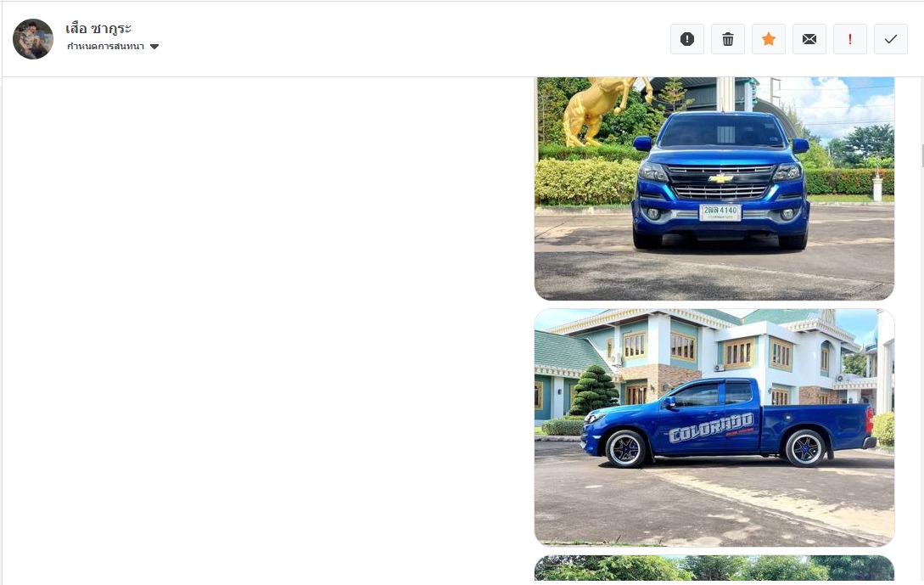The height and width of the screenshot is (585, 924).
Task: Mark conversation done with checkmark icon
Action: (x=890, y=39)
